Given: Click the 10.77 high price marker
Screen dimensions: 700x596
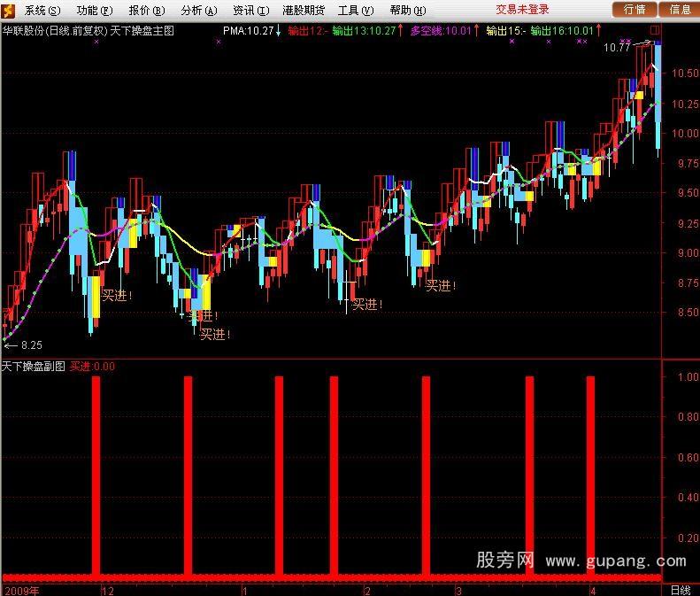Looking at the screenshot, I should click(x=617, y=47).
